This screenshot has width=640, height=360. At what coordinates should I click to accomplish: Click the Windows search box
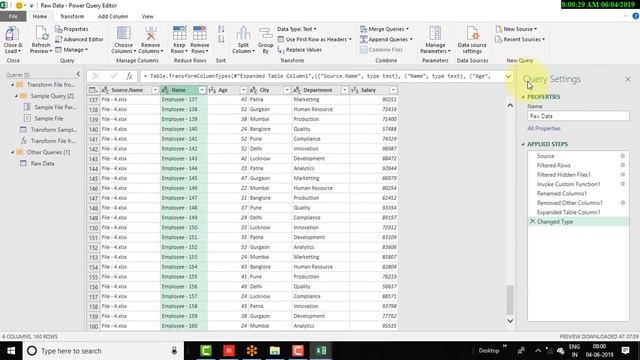[102, 351]
